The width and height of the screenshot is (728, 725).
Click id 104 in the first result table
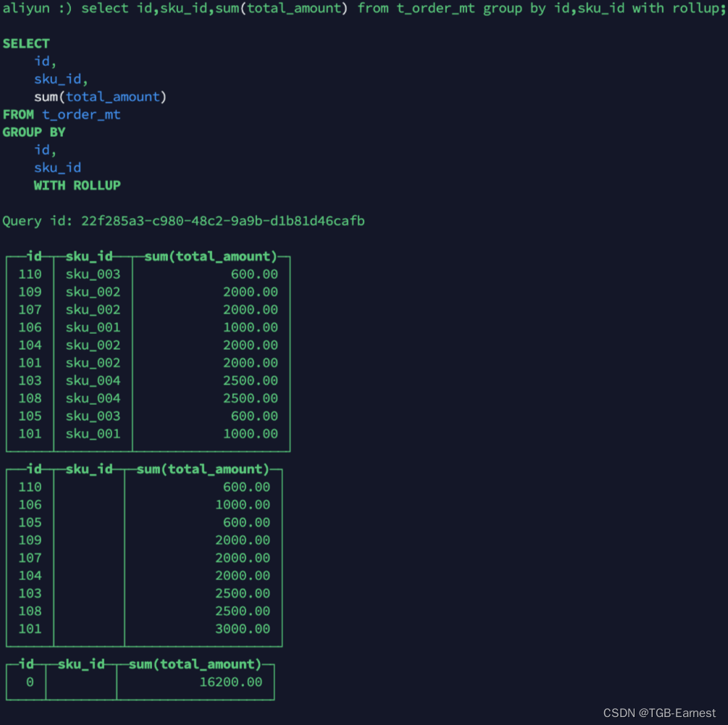(30, 345)
